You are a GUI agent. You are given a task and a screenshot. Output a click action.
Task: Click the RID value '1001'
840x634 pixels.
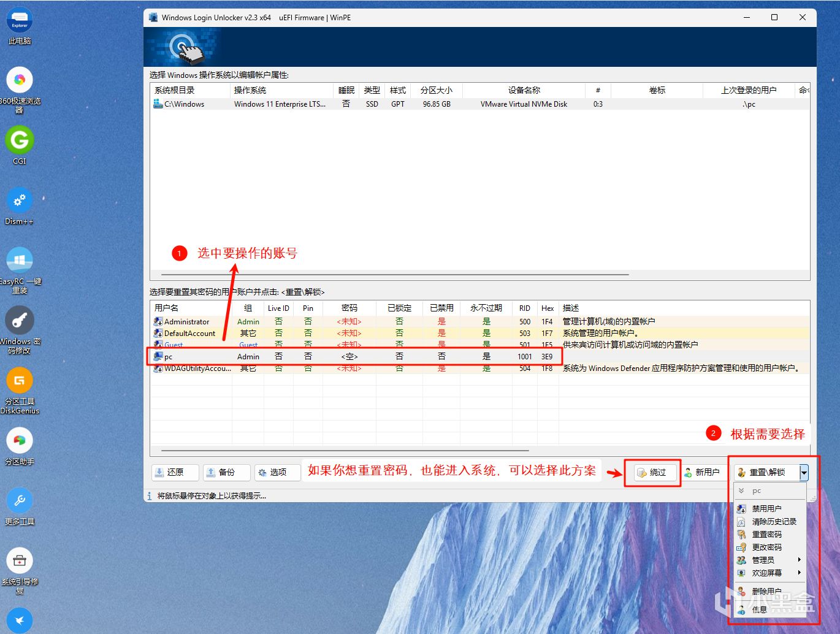click(x=525, y=356)
